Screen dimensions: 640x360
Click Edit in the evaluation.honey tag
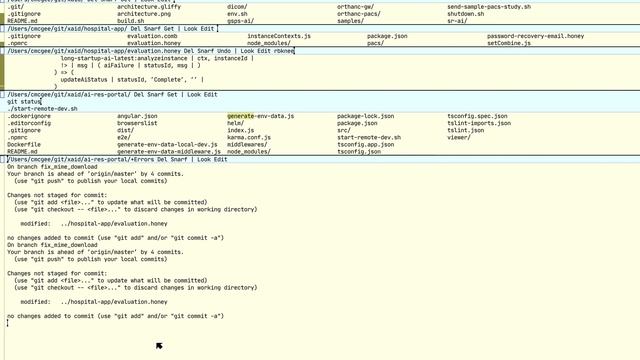(264, 51)
